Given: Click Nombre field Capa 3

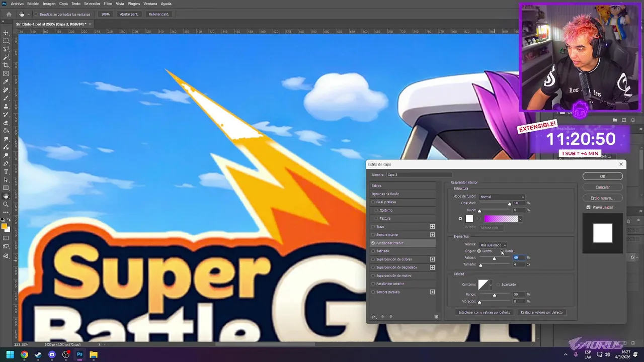Looking at the screenshot, I should [419, 175].
